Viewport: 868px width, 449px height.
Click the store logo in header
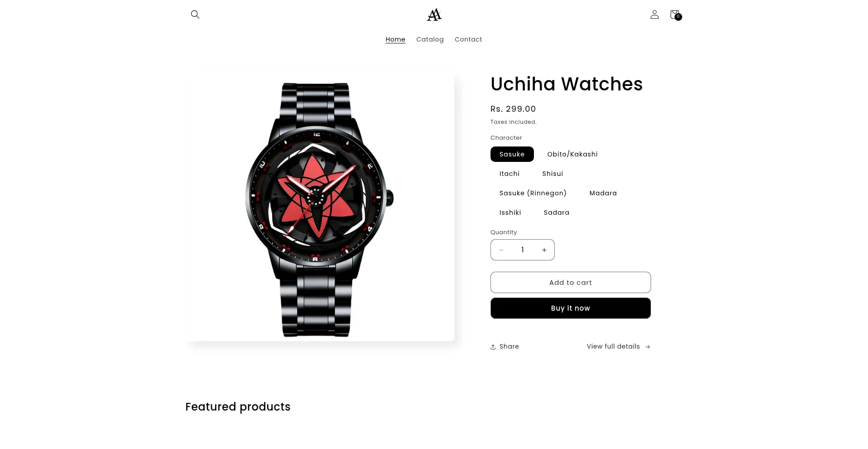click(434, 15)
